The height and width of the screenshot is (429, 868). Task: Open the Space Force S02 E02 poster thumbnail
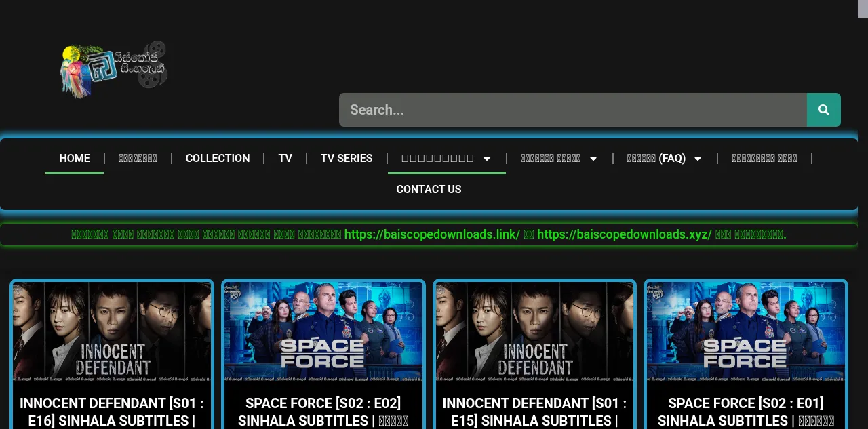point(323,331)
